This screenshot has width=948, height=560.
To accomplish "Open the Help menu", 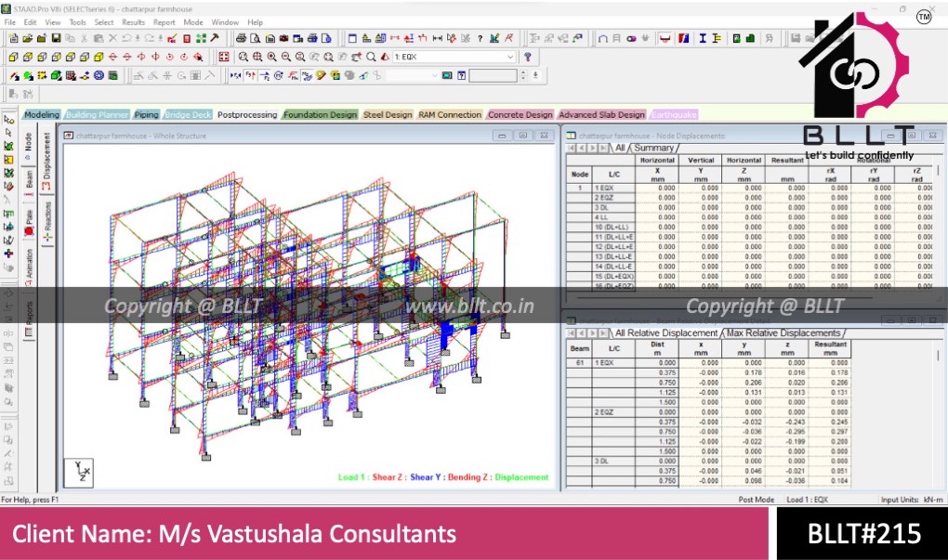I will [x=256, y=22].
